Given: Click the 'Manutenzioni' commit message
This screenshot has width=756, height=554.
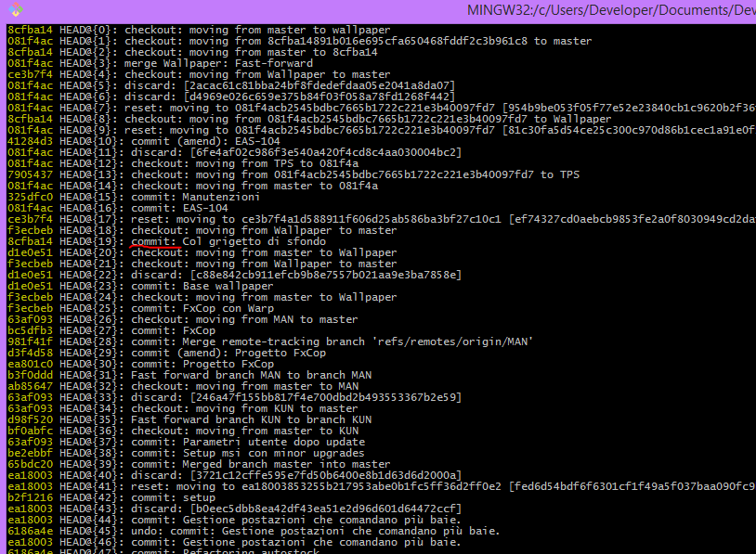Looking at the screenshot, I should [221, 197].
